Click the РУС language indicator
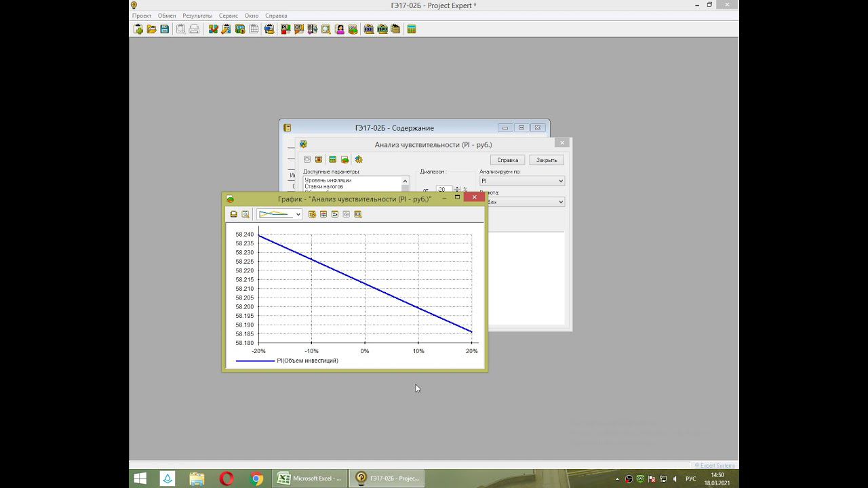The height and width of the screenshot is (488, 868). [691, 479]
